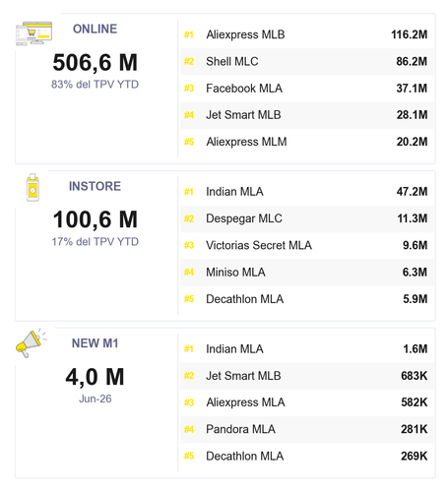Viewport: 448px width, 492px height.
Task: Select the Despegar MLC row
Action: point(307,218)
